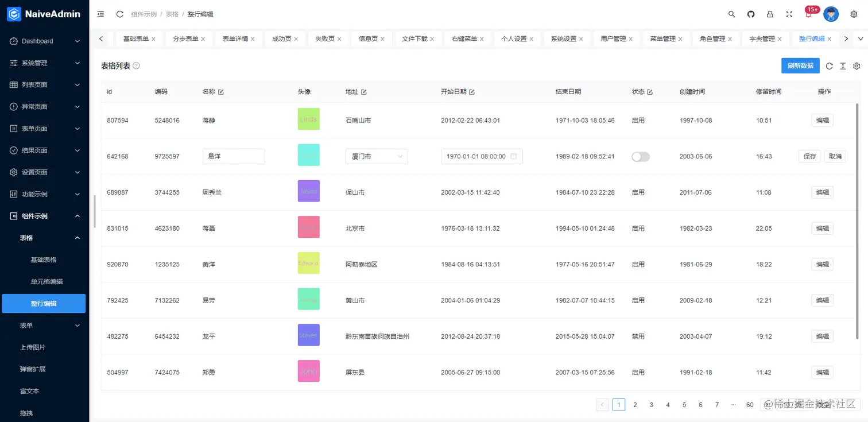
Task: Click 表格 breadcrumb link
Action: pos(172,14)
